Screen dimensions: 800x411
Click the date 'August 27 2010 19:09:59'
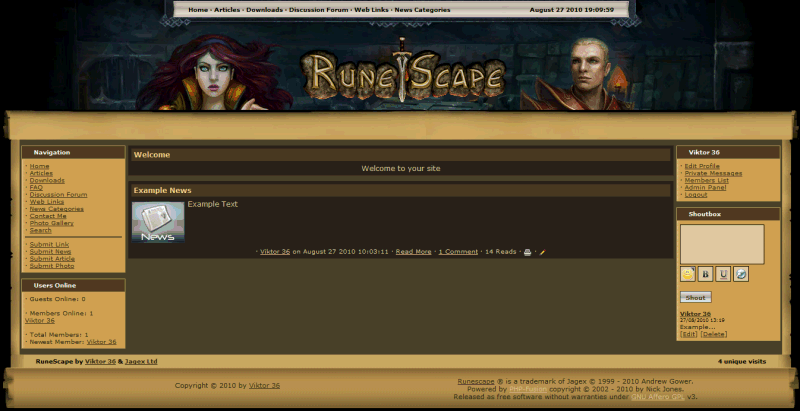point(572,10)
